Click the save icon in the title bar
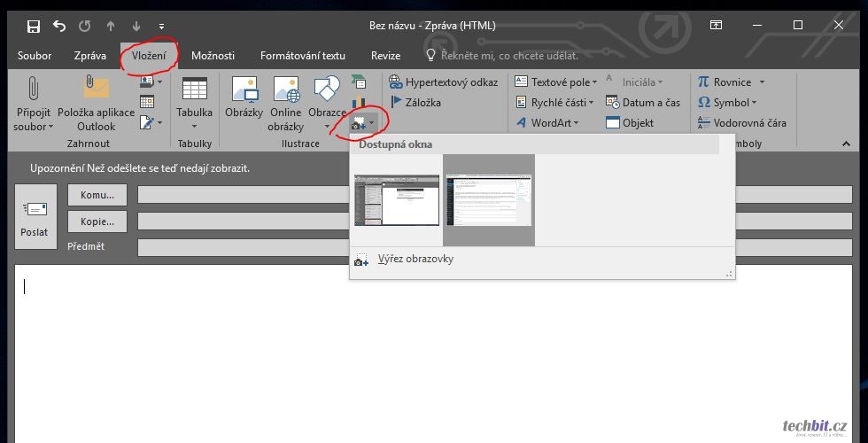 click(x=34, y=26)
